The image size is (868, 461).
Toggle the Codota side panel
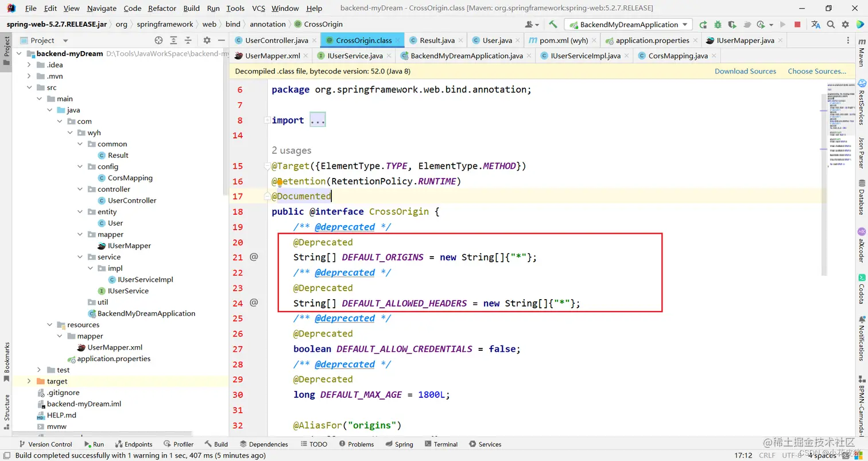click(x=862, y=288)
